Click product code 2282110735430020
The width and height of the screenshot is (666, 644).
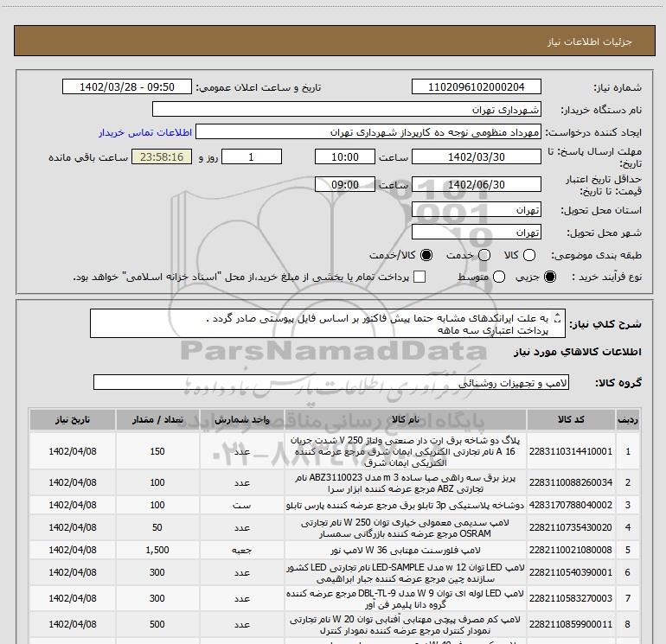coord(571,527)
